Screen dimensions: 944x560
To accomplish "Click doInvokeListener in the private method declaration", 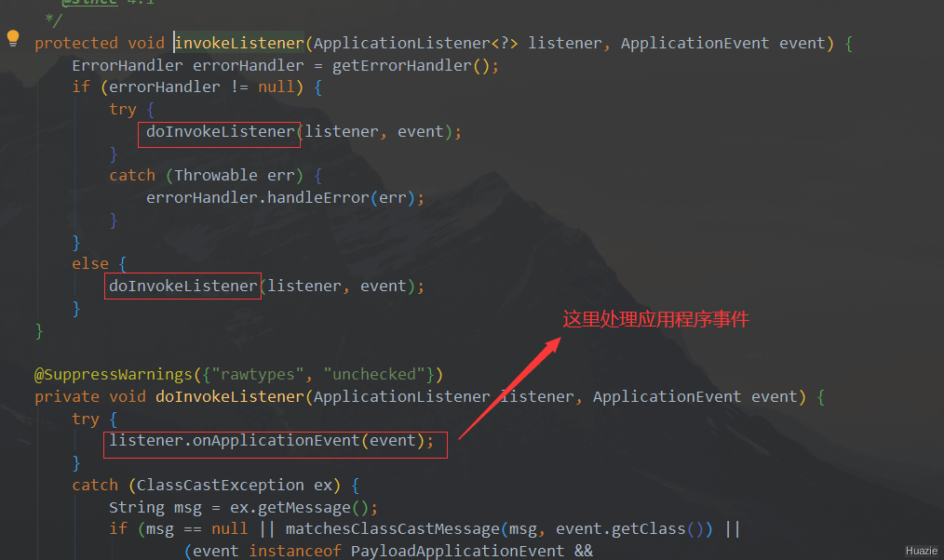I will tap(230, 397).
